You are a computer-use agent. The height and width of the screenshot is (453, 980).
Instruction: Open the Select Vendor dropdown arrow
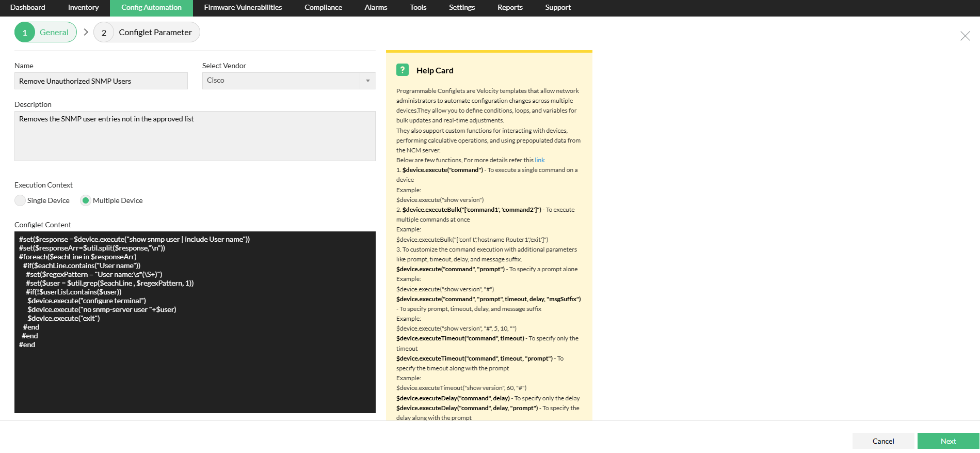point(367,81)
